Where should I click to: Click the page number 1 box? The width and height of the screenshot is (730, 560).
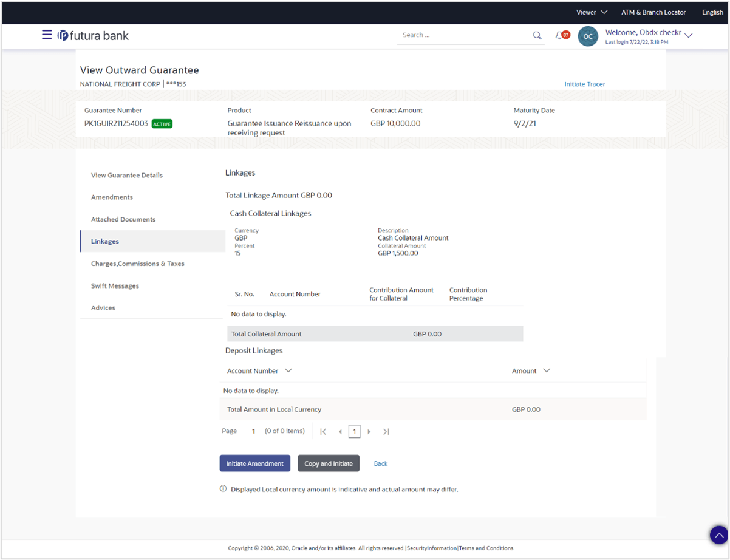[x=355, y=431]
